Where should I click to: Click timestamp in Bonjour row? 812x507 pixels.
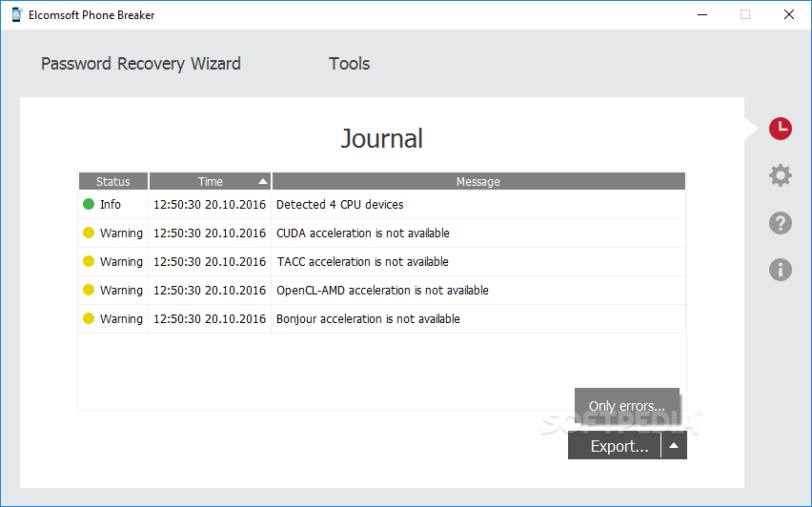pyautogui.click(x=210, y=318)
